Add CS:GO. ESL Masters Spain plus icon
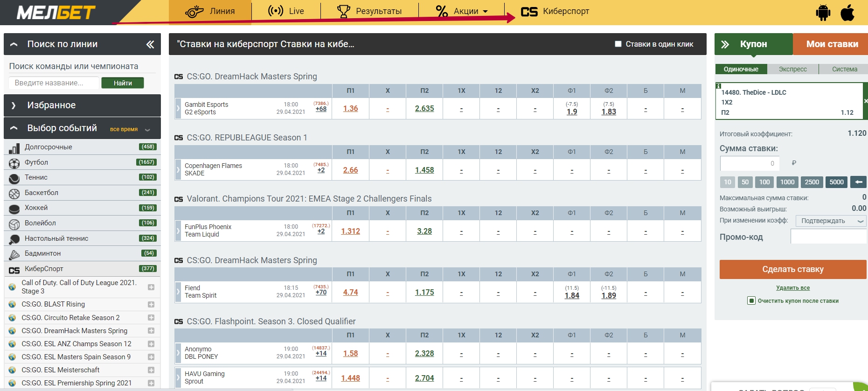868x391 pixels. (x=151, y=356)
